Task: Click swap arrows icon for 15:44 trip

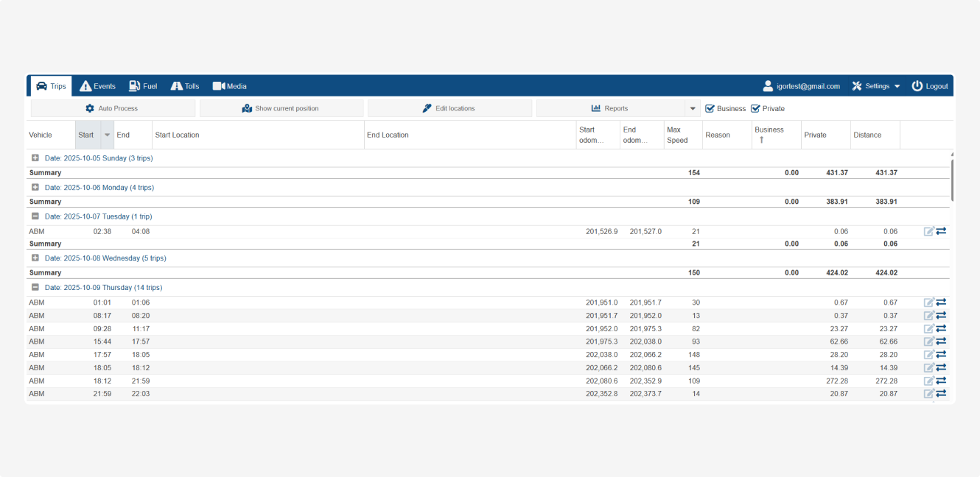Action: click(941, 342)
